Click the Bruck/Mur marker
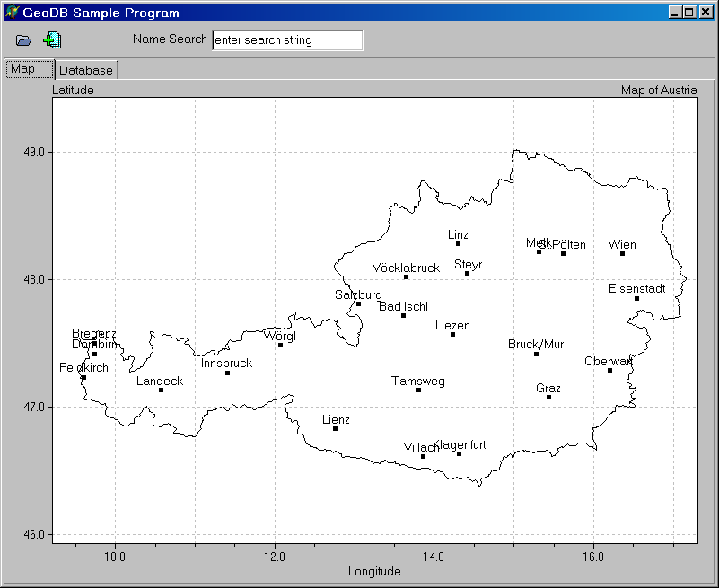 [x=536, y=354]
